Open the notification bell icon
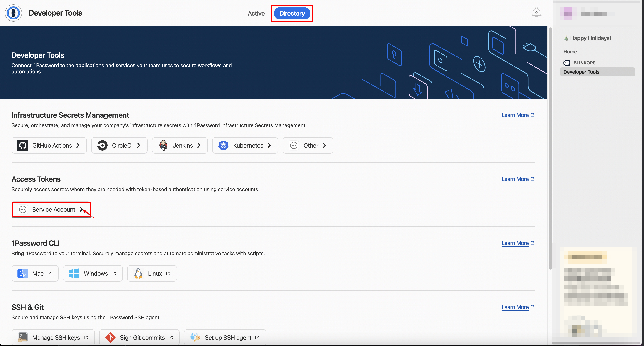This screenshot has width=644, height=346. 536,12
